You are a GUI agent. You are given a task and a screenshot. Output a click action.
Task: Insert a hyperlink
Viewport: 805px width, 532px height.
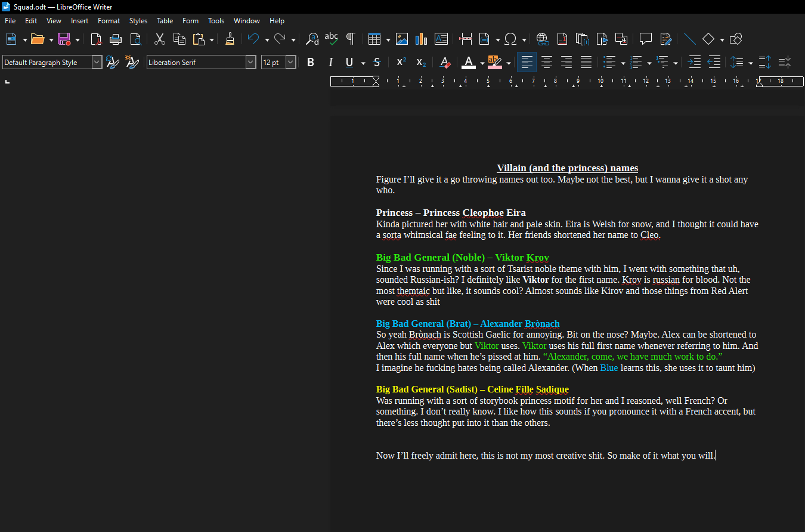click(542, 39)
